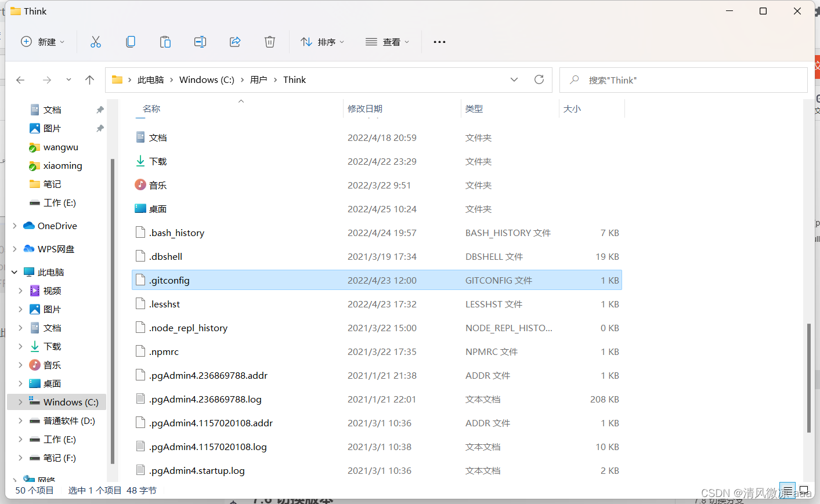Click the file list vertical scrollbar

point(808,378)
